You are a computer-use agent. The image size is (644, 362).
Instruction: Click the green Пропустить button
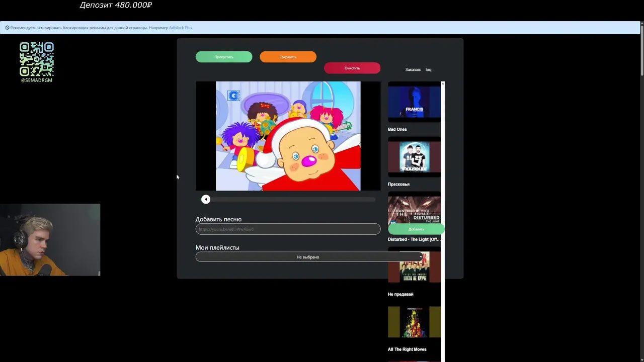[224, 57]
